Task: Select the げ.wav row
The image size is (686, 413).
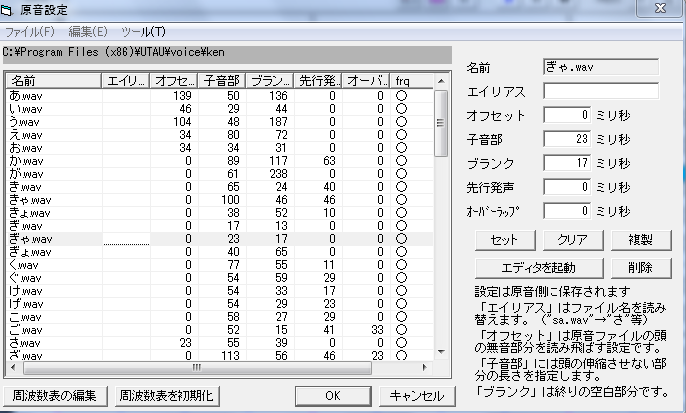Action: point(220,304)
